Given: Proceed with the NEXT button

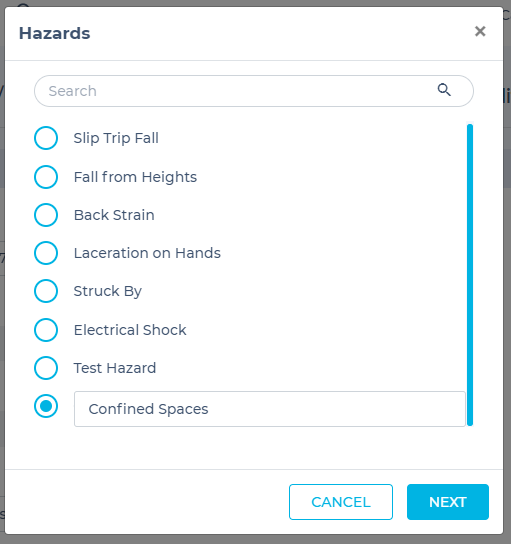Looking at the screenshot, I should coord(448,502).
